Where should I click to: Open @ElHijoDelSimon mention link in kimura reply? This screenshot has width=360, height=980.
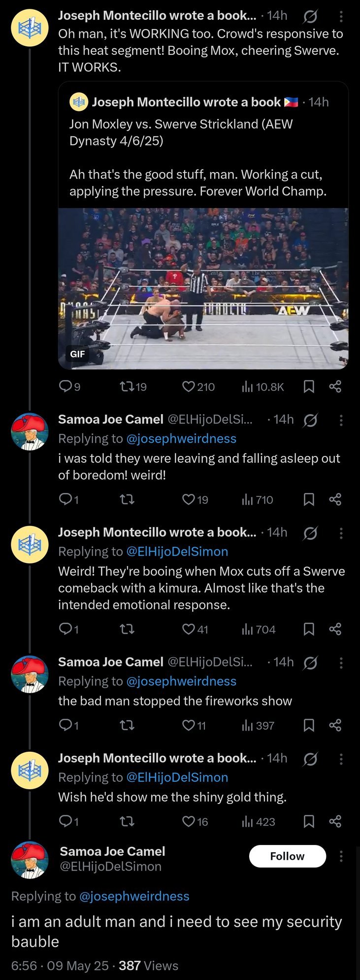[177, 552]
